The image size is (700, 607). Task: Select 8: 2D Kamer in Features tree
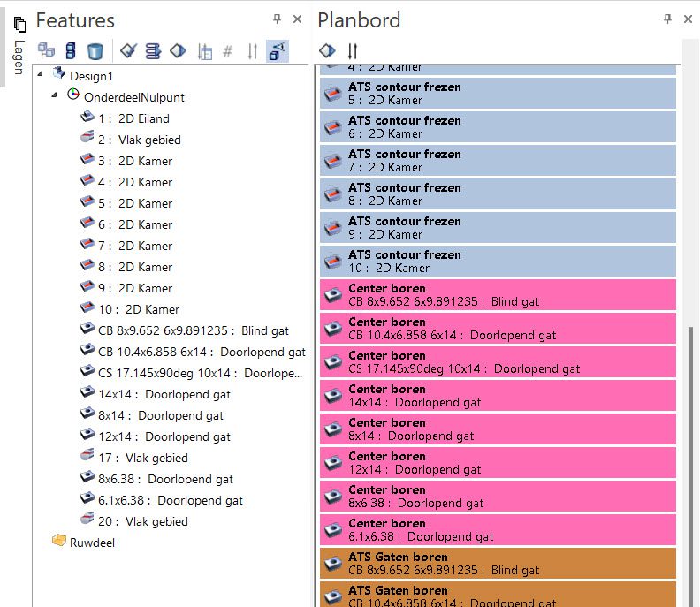(x=135, y=267)
